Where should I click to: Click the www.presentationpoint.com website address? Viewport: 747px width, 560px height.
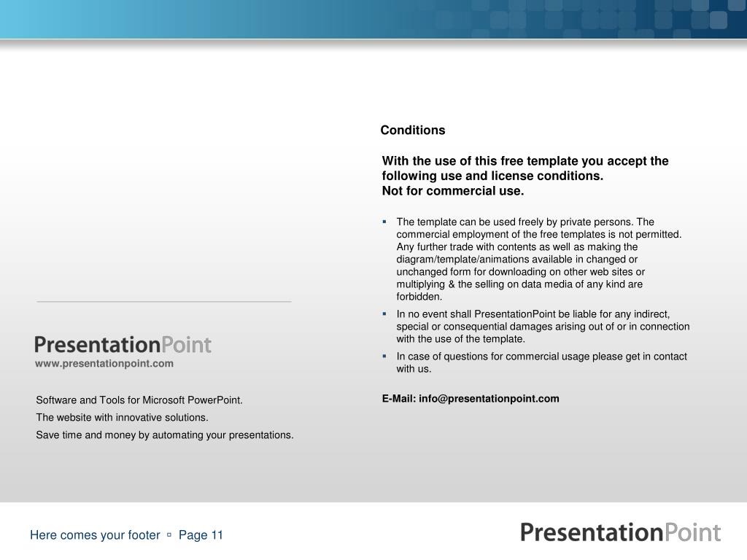pos(104,363)
